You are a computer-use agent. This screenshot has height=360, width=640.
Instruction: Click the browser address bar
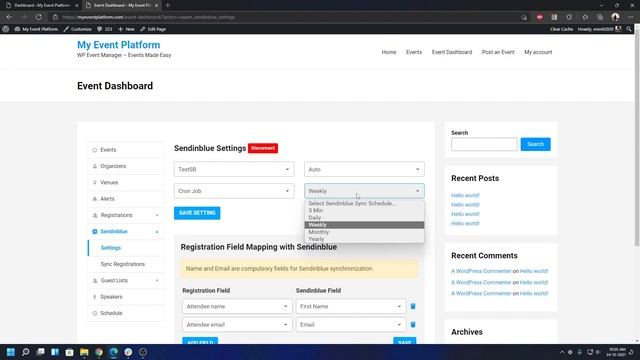(286, 17)
